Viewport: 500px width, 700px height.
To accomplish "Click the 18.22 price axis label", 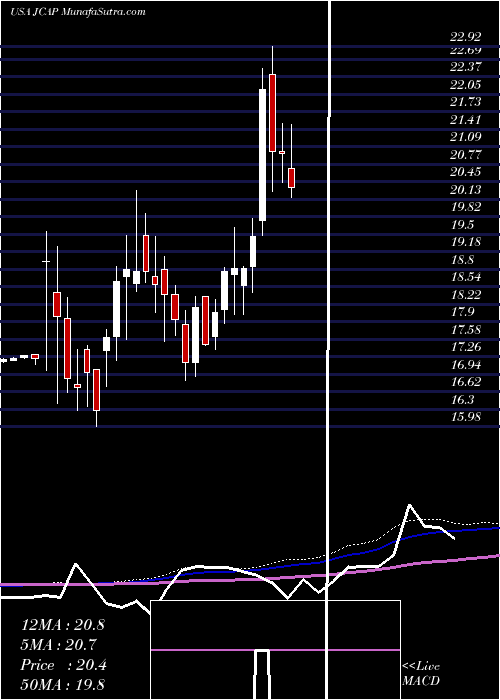I will [x=466, y=294].
